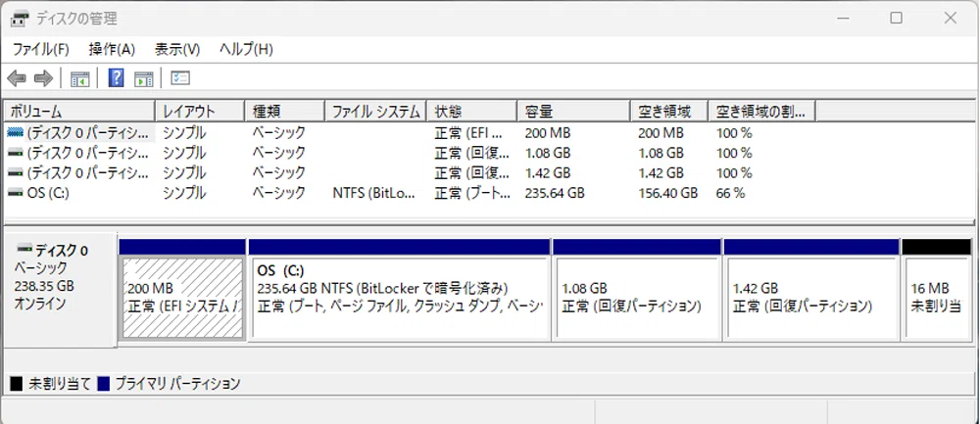Sort by the 空き領域の割... column header
Viewport: 980px width, 424px height.
point(761,112)
